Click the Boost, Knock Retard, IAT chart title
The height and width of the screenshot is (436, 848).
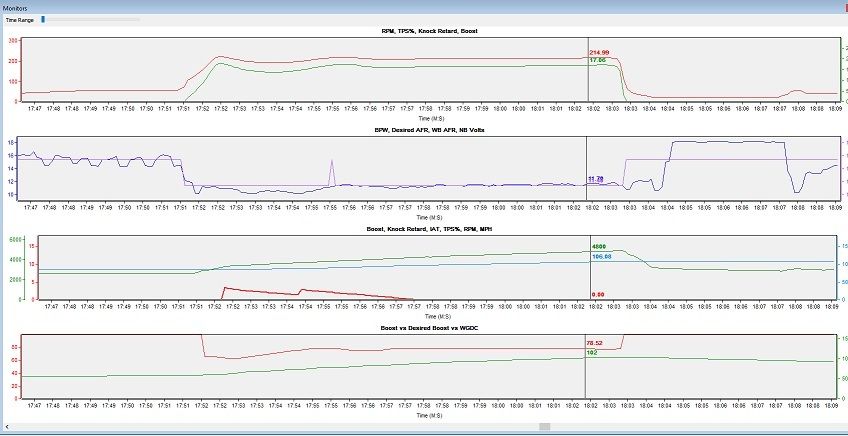pos(427,229)
